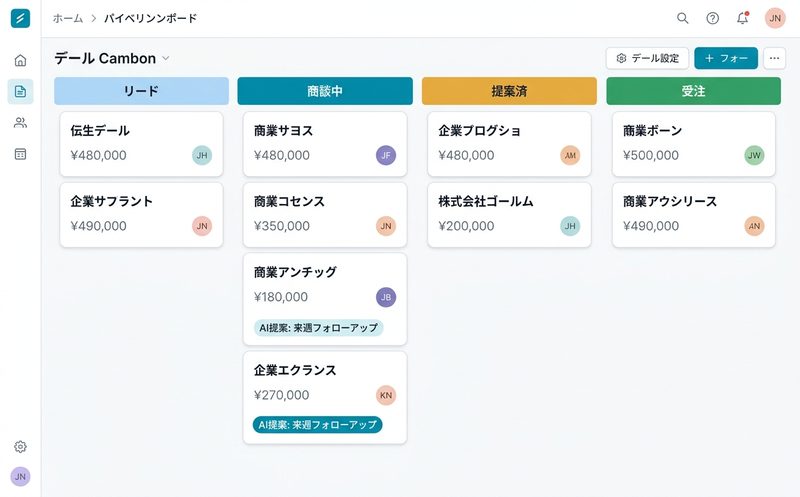This screenshot has height=497, width=800.
Task: Open the 商業サヨス deal card title
Action: point(284,131)
